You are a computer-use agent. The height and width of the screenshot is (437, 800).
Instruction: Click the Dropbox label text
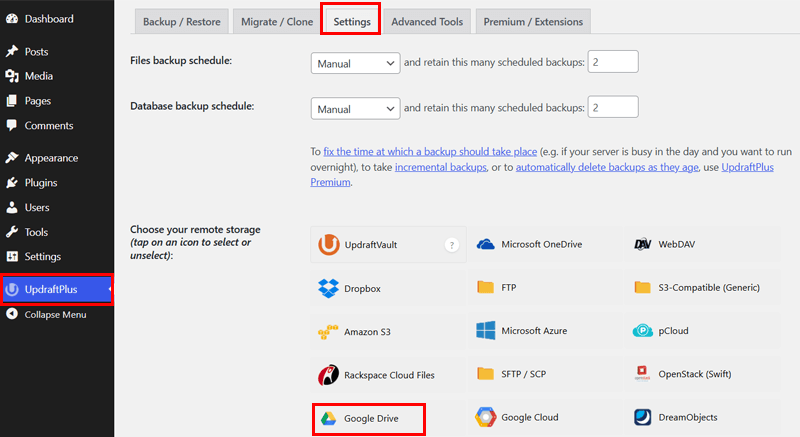point(362,289)
